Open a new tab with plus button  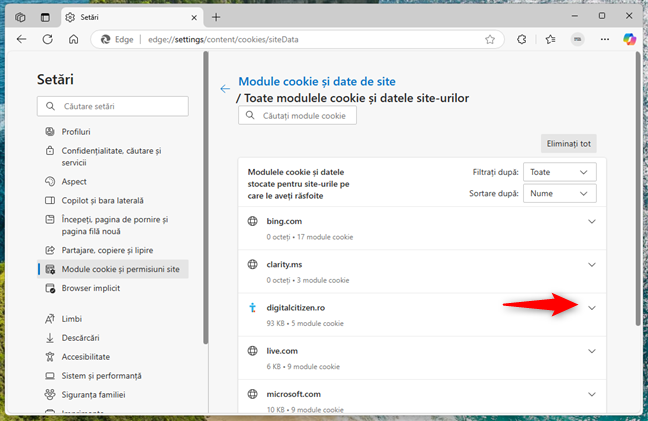point(216,17)
